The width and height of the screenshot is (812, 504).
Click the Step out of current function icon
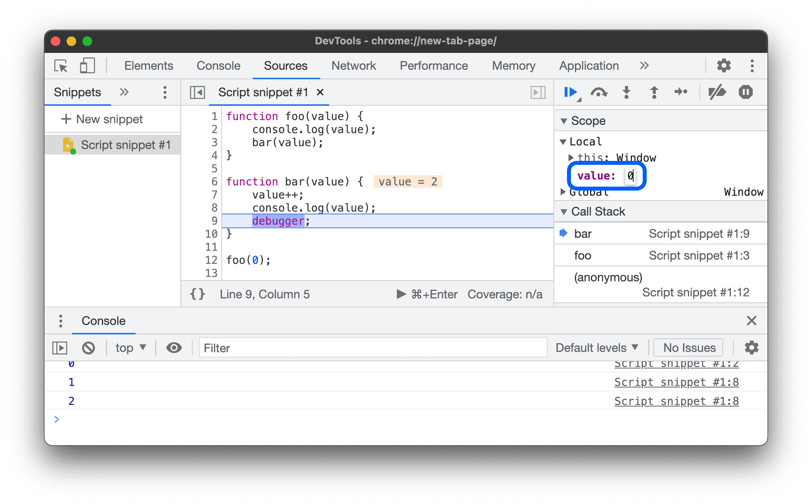[654, 92]
